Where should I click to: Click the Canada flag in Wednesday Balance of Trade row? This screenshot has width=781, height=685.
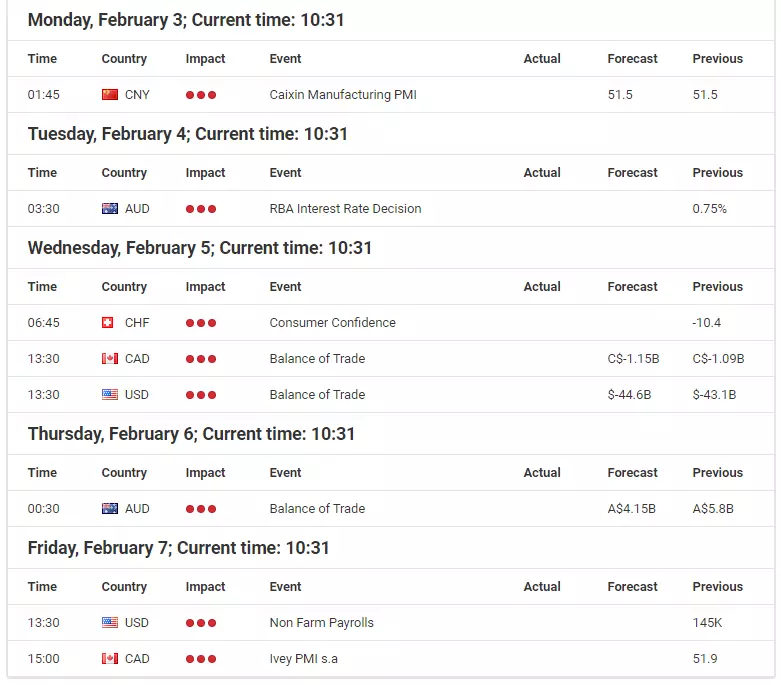pos(110,359)
